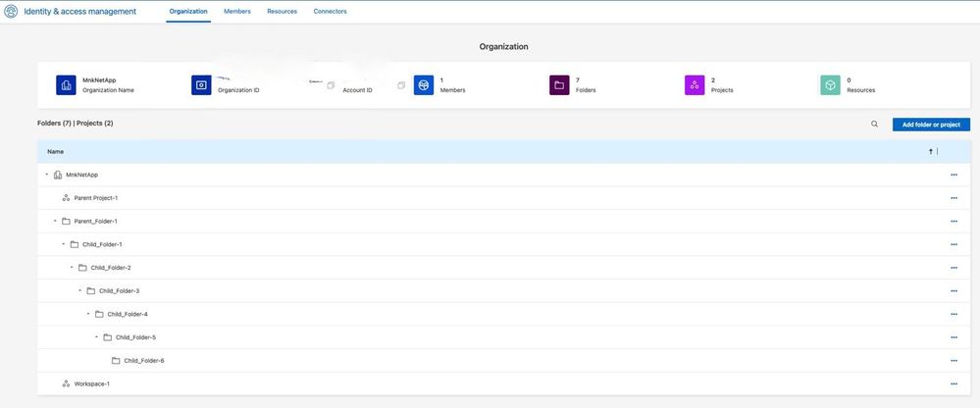Click the Child_Folder-6 folder icon
Viewport: 980px width, 408px height.
(x=116, y=361)
